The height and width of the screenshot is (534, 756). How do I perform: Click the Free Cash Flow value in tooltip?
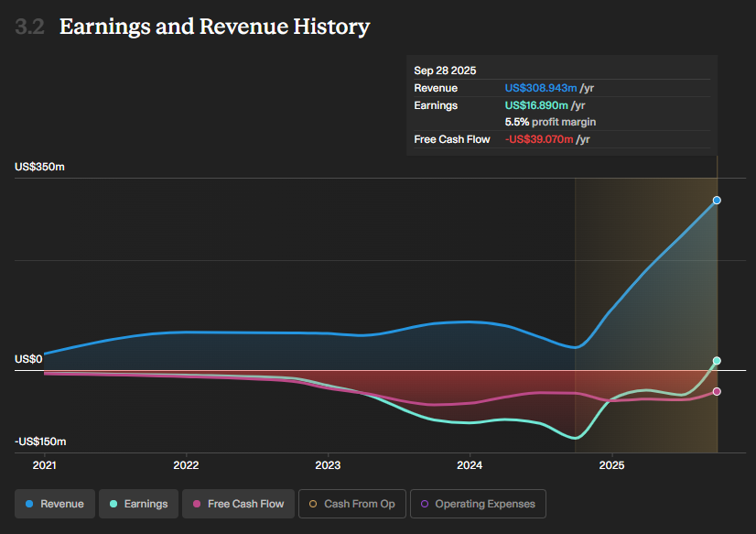pos(539,139)
